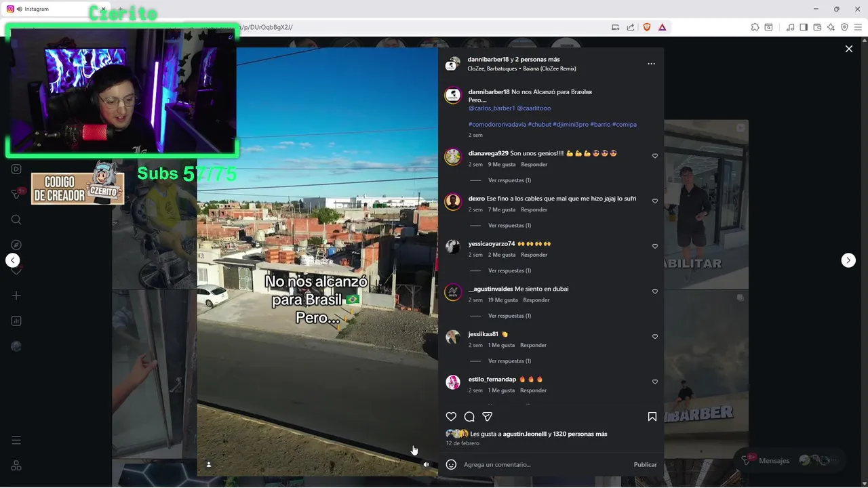The image size is (868, 488).
Task: Show tagged people on the video
Action: pos(209,464)
